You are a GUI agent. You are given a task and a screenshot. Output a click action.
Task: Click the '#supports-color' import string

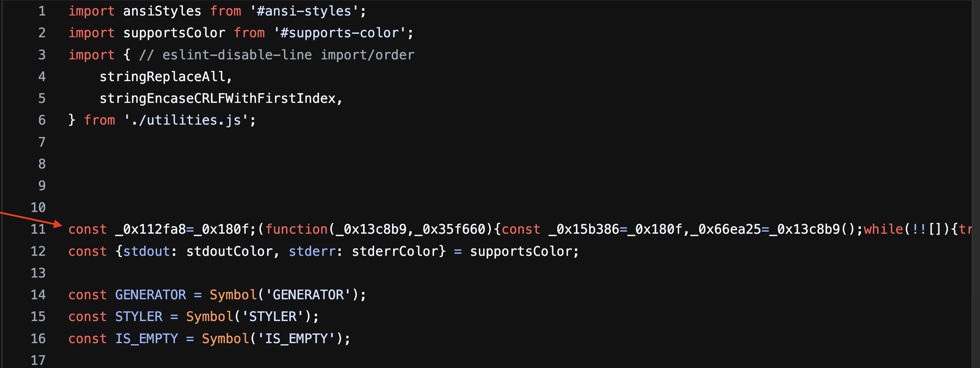339,33
